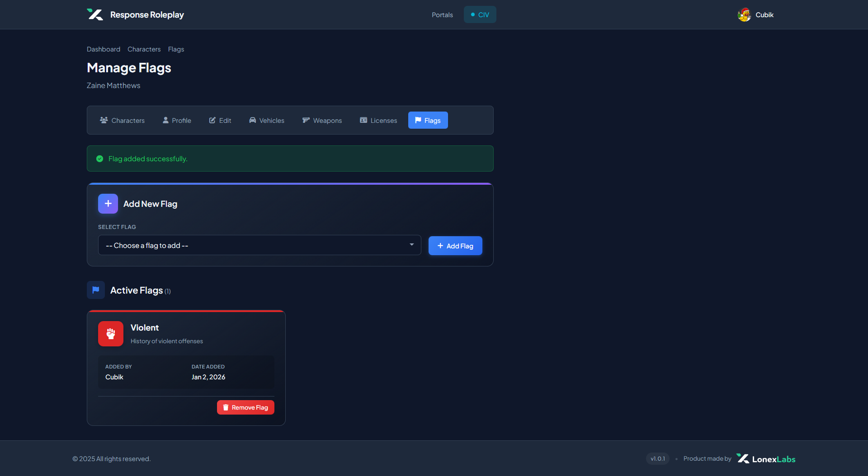Open the Licenses tab
The image size is (868, 476).
379,121
